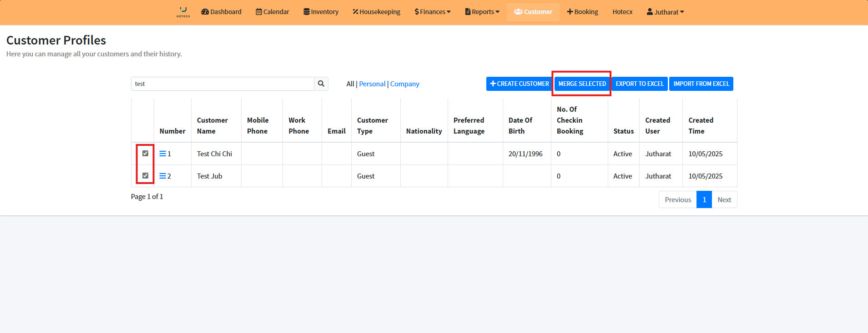The image size is (868, 333).
Task: Open row menu icon for customer 1
Action: click(162, 154)
